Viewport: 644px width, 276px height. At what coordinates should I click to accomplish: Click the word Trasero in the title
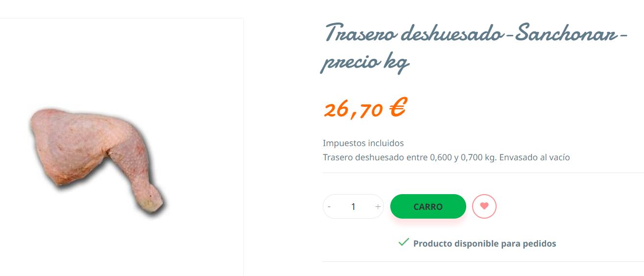(360, 33)
